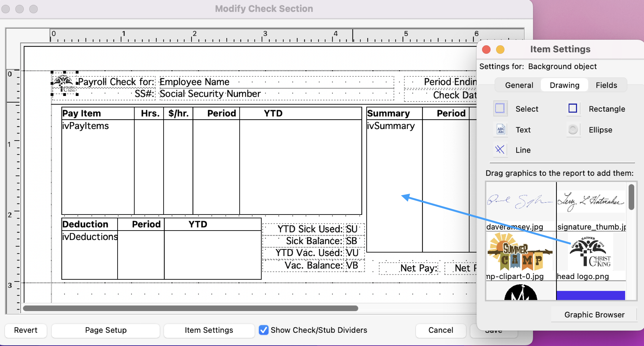
Task: Open Page Setup
Action: 106,330
